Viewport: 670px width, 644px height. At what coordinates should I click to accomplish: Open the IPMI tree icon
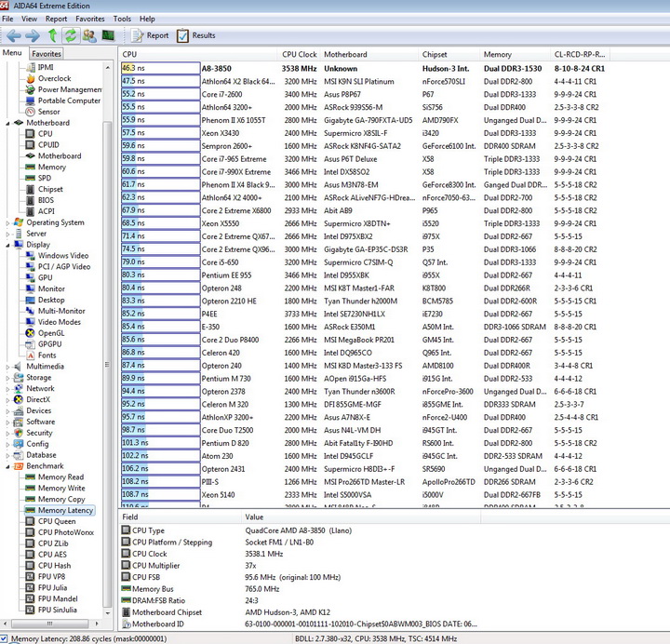point(31,68)
